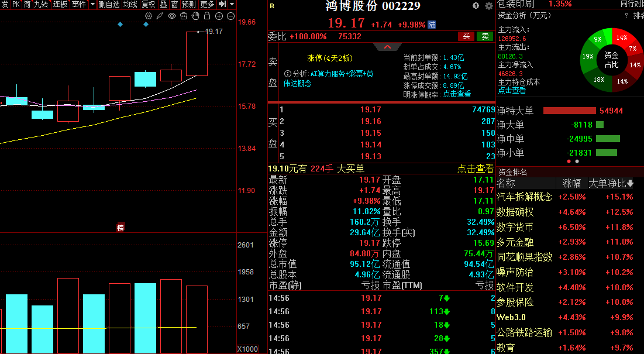The image size is (644, 354).
Task: Toggle the chart lock icon
Action: pos(207,16)
